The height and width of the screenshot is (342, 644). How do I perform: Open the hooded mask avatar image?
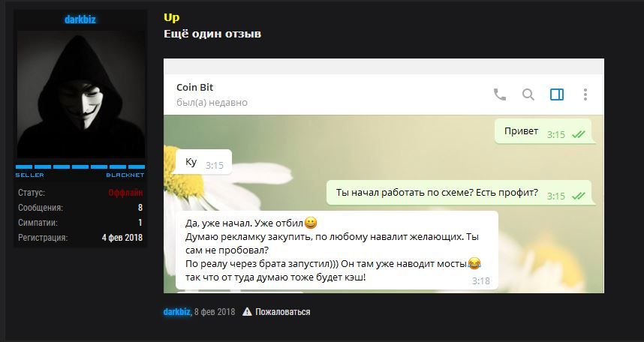click(x=81, y=94)
